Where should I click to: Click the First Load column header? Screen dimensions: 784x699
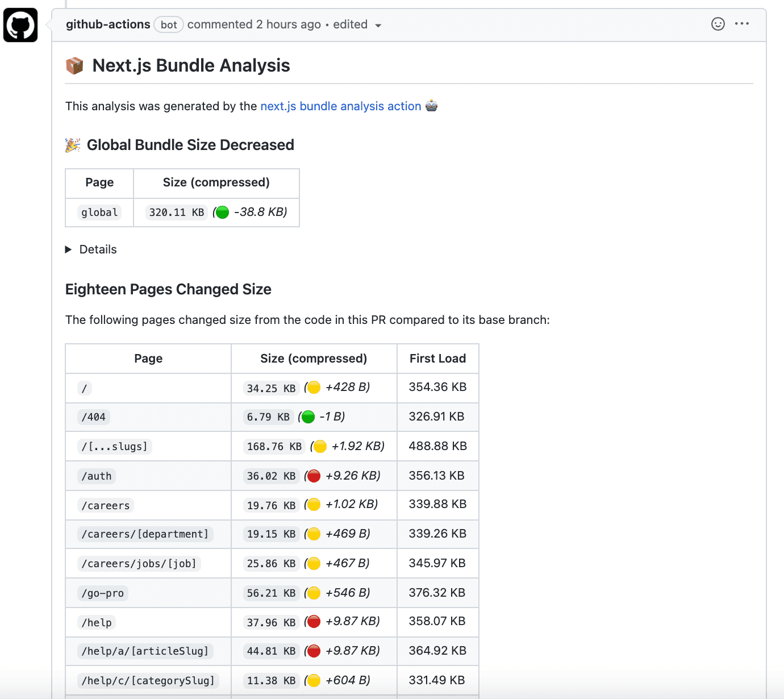[437, 359]
